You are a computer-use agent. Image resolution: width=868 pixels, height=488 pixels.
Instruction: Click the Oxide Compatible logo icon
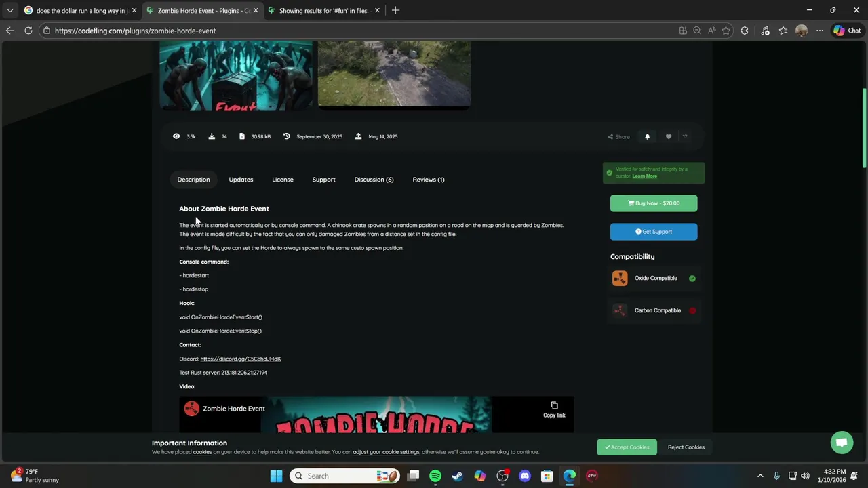coord(620,279)
